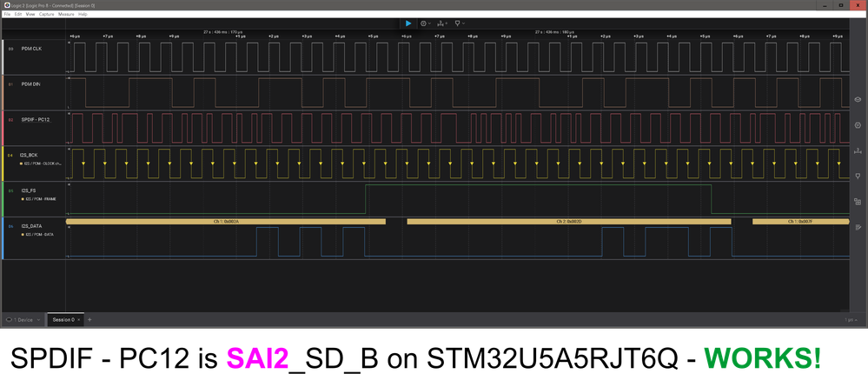The height and width of the screenshot is (374, 868).
Task: Select the PDM CLK channel label
Action: point(31,49)
